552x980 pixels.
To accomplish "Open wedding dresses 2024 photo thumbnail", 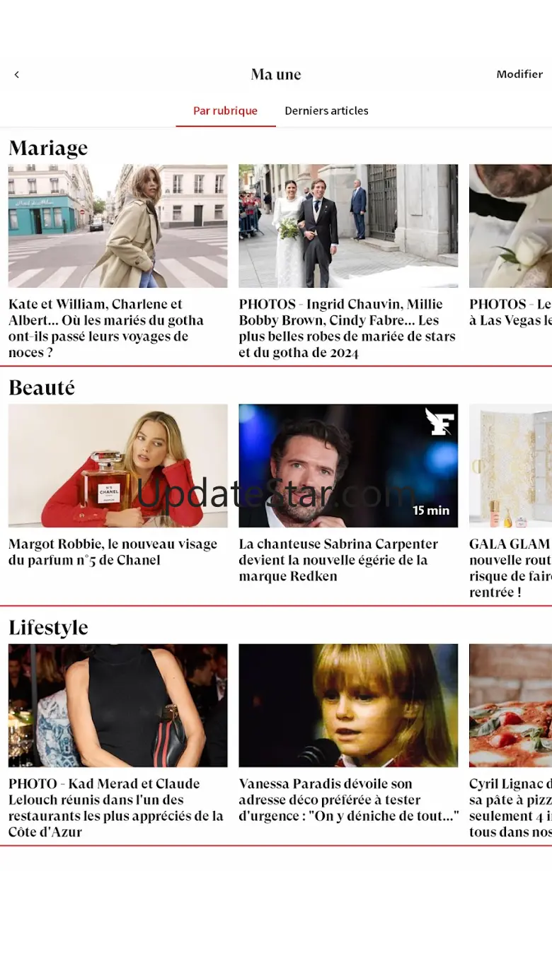I will [348, 226].
